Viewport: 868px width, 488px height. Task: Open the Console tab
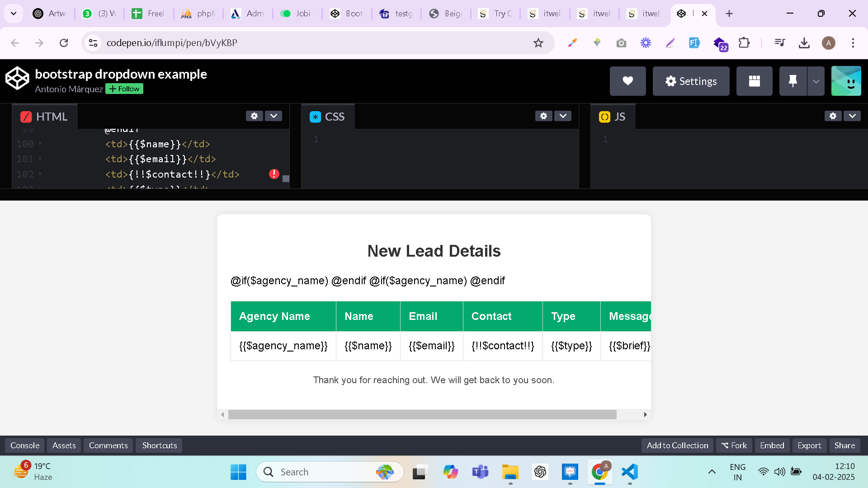coord(25,446)
